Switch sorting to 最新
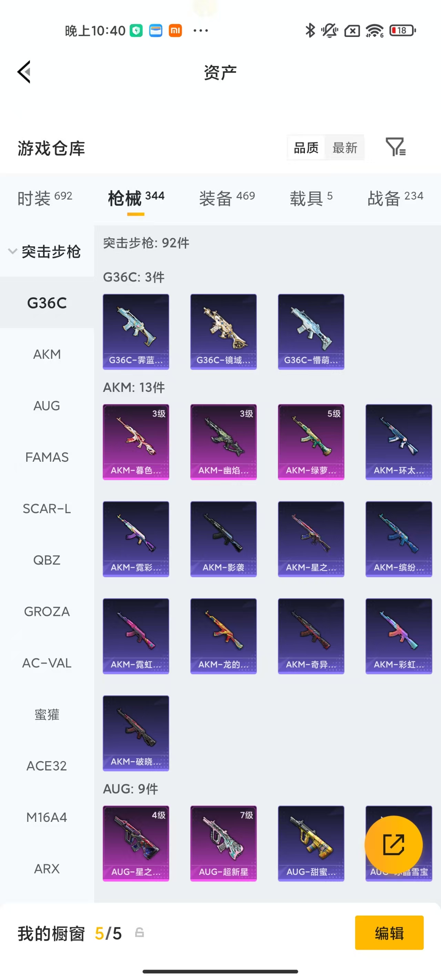Image resolution: width=441 pixels, height=980 pixels. tap(345, 147)
